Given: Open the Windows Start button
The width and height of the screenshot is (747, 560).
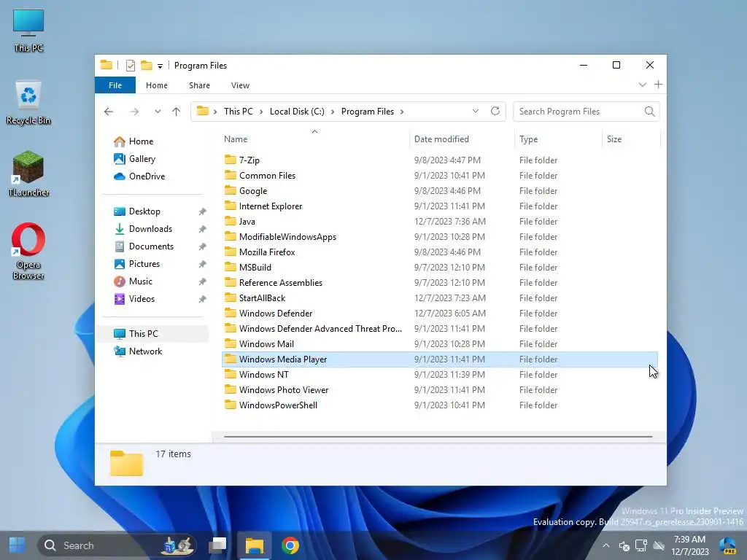Looking at the screenshot, I should point(18,545).
